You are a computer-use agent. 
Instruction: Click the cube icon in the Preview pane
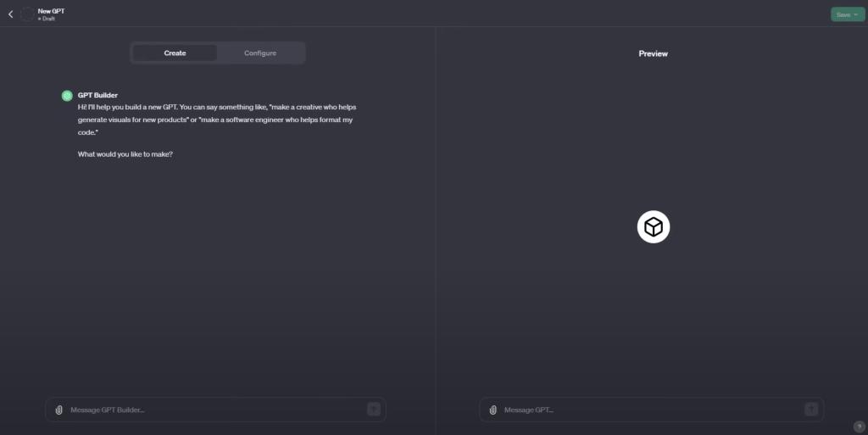tap(654, 227)
